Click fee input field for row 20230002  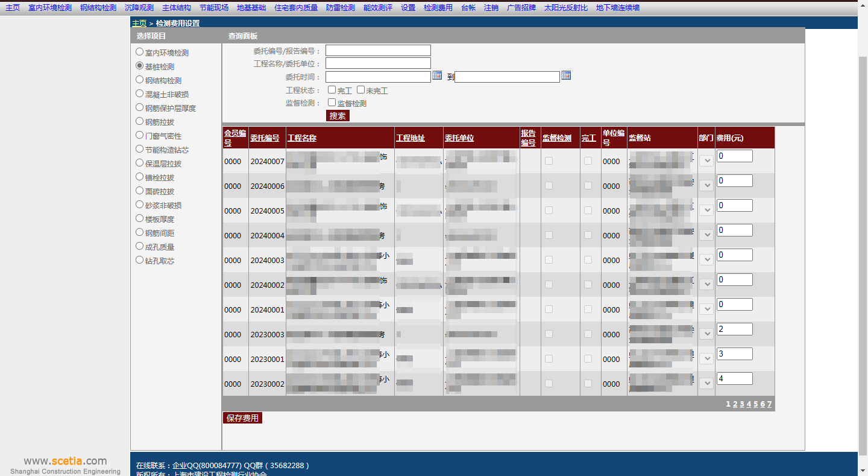coord(734,379)
